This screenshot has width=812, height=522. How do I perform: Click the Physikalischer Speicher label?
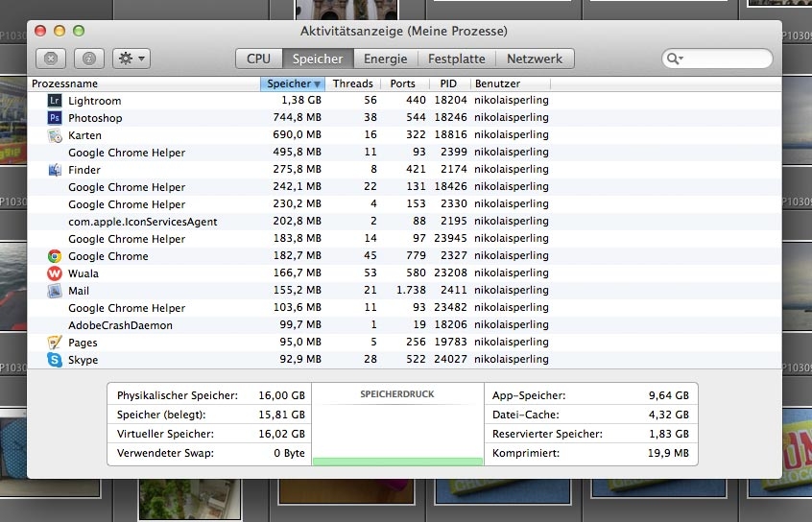coord(178,395)
